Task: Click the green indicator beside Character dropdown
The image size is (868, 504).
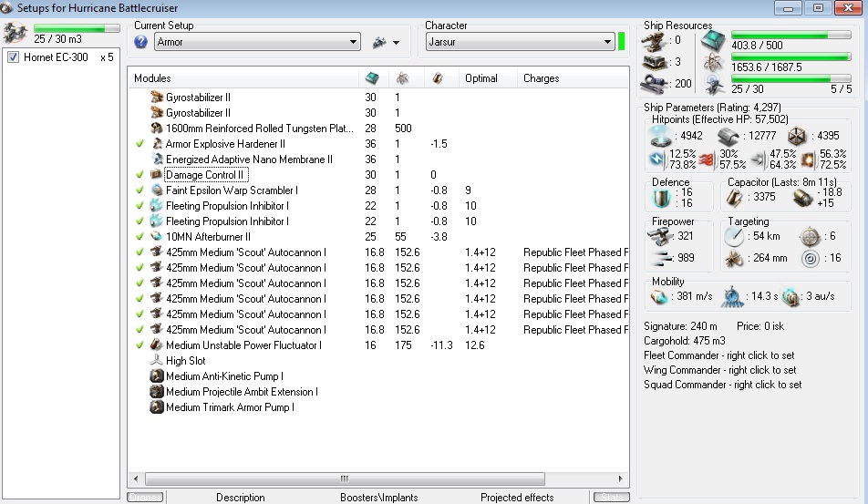Action: click(x=622, y=42)
